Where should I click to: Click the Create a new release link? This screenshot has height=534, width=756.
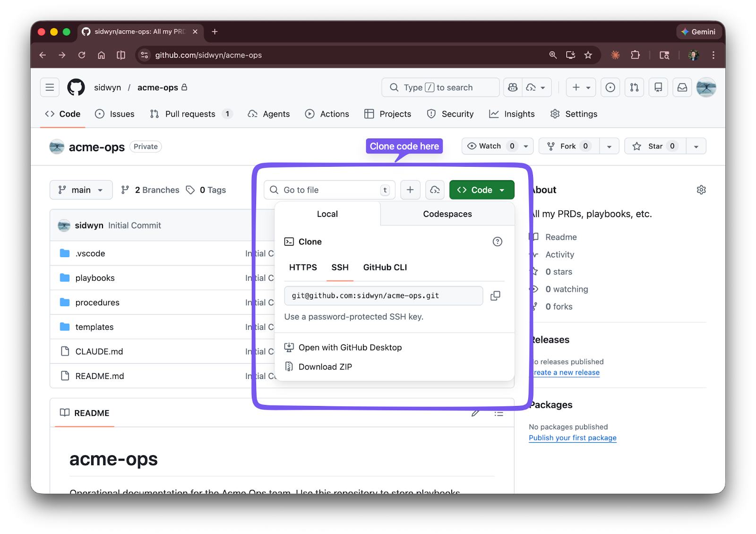pos(565,372)
